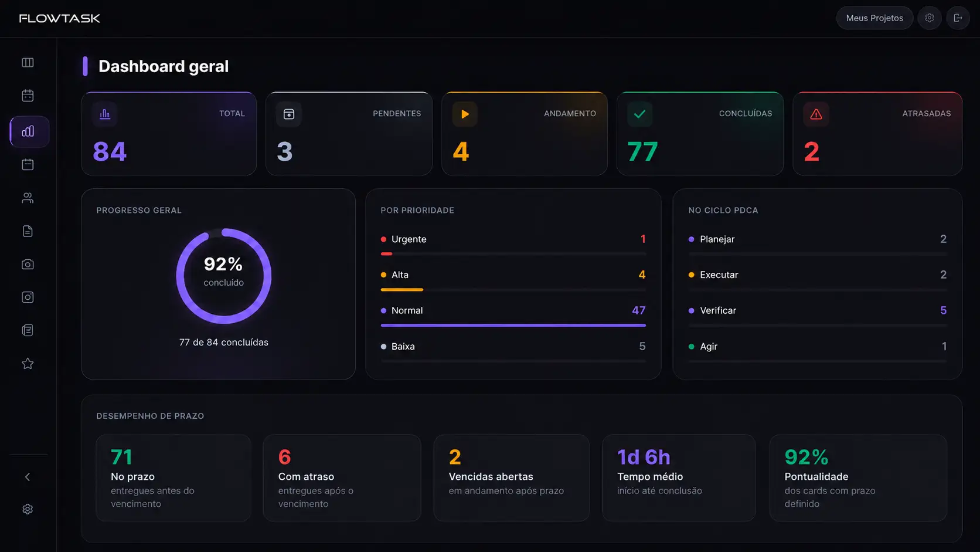Open the newspaper icon in sidebar

click(28, 330)
